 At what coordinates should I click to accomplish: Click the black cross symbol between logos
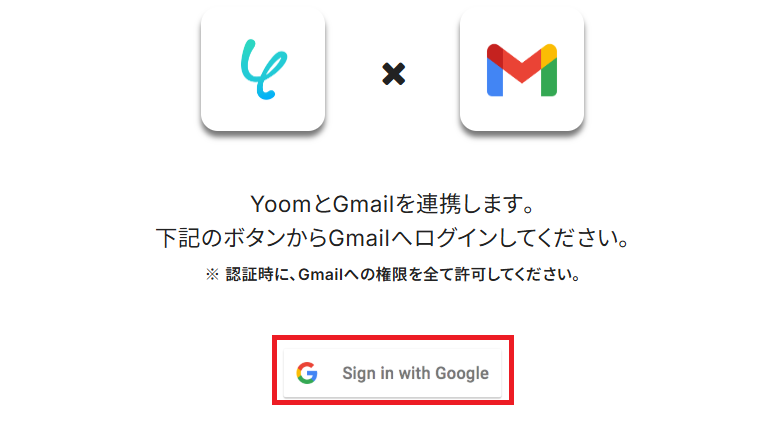point(393,74)
